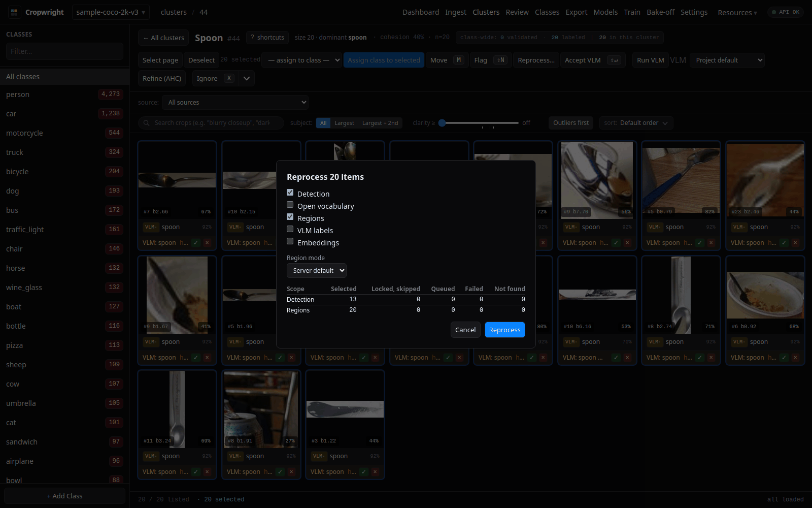
Task: Click the X shortcut badge beside Ignore
Action: point(229,78)
